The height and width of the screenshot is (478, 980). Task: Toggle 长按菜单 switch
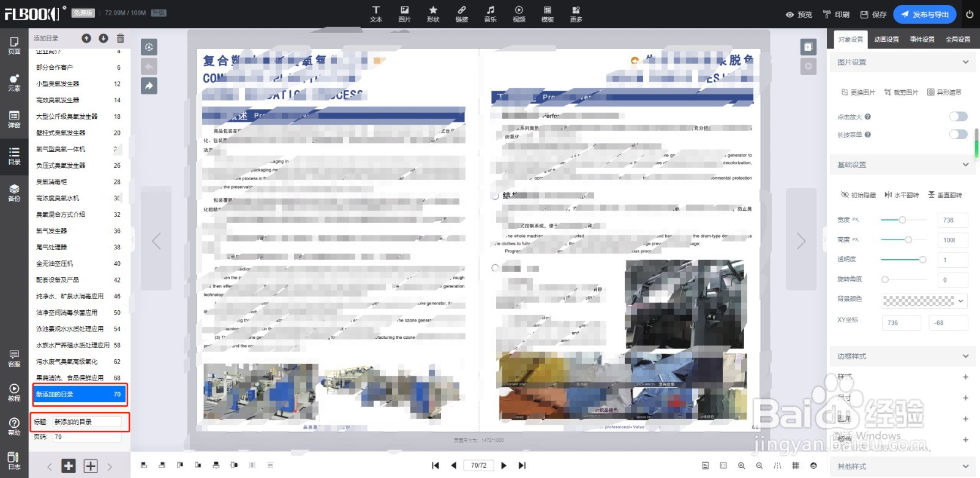(x=958, y=134)
